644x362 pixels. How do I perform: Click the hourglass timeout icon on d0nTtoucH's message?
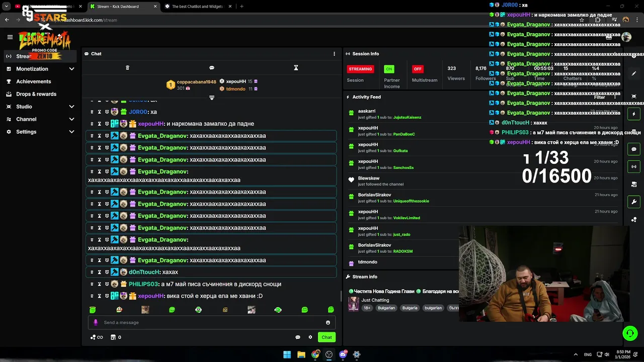[99, 272]
